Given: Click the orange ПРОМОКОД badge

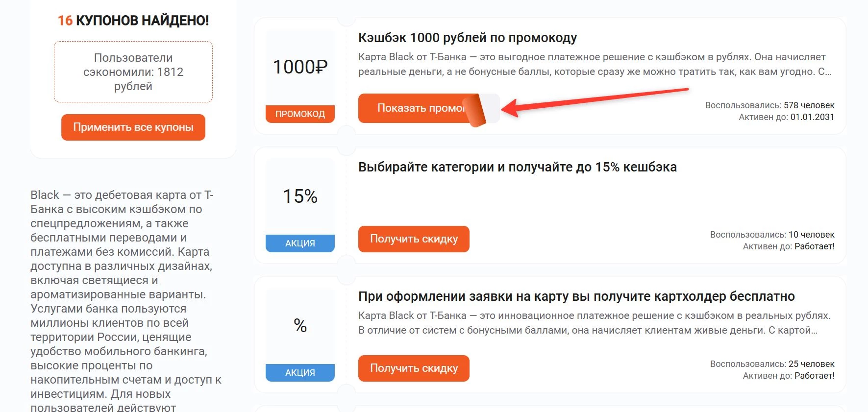Looking at the screenshot, I should 300,114.
